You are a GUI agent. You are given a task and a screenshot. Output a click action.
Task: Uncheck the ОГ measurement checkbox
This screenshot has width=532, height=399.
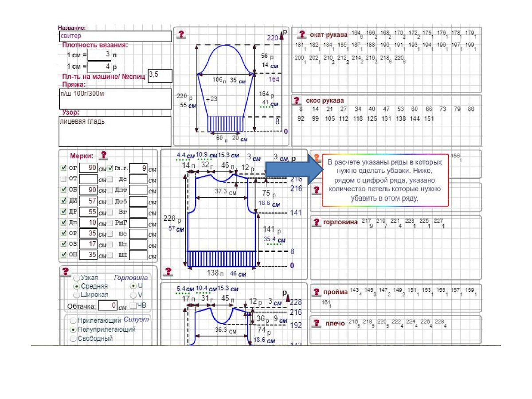[63, 168]
